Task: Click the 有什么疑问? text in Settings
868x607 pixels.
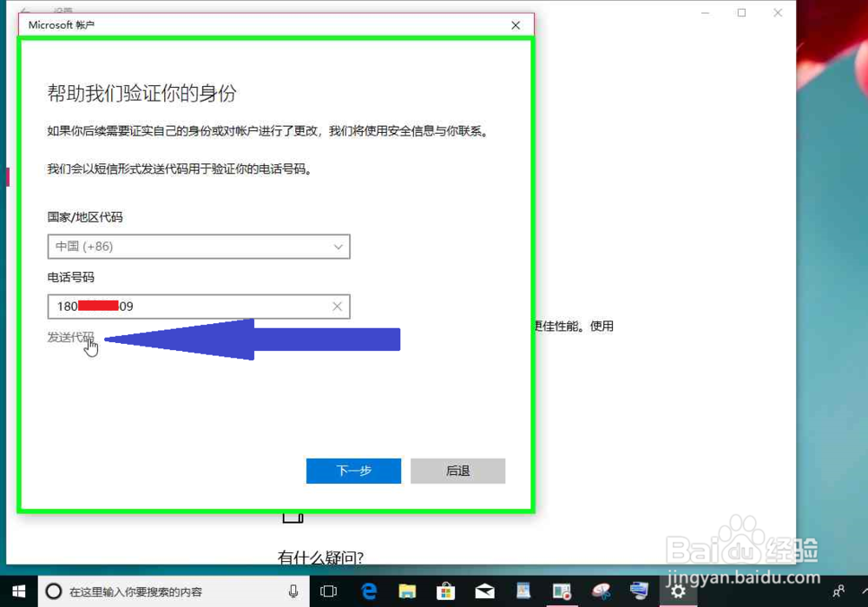Action: pyautogui.click(x=320, y=558)
